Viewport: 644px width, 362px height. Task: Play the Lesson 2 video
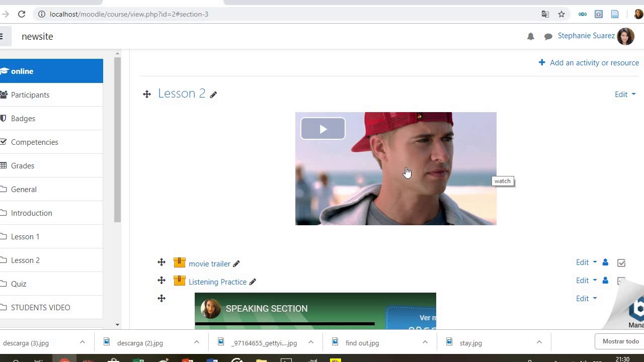pos(323,129)
